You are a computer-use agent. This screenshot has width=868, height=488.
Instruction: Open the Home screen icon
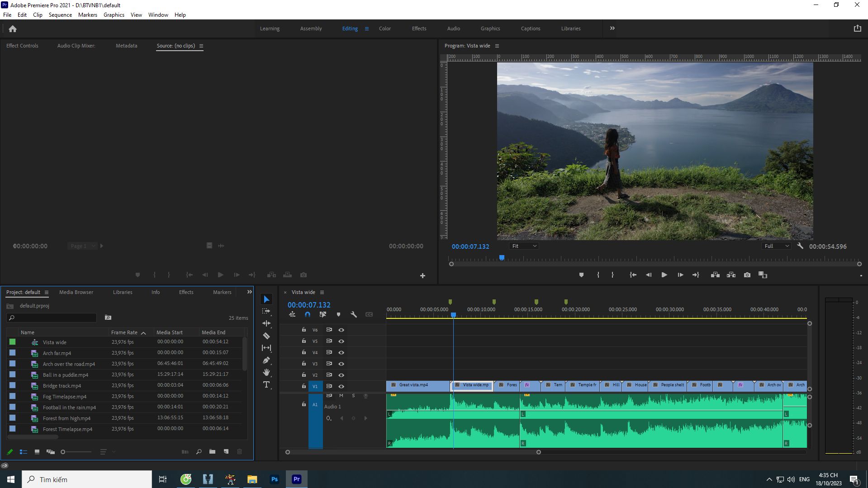click(x=13, y=28)
